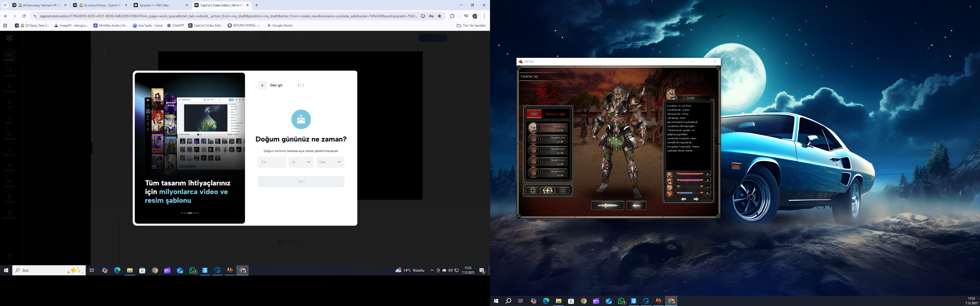
Task: Click the red stat bar in Metin2
Action: [x=690, y=174]
